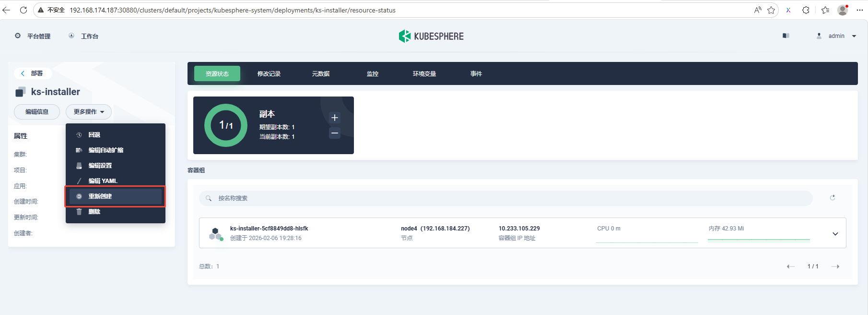This screenshot has width=868, height=315.
Task: Click the toolbox icon beside admin
Action: tap(786, 36)
